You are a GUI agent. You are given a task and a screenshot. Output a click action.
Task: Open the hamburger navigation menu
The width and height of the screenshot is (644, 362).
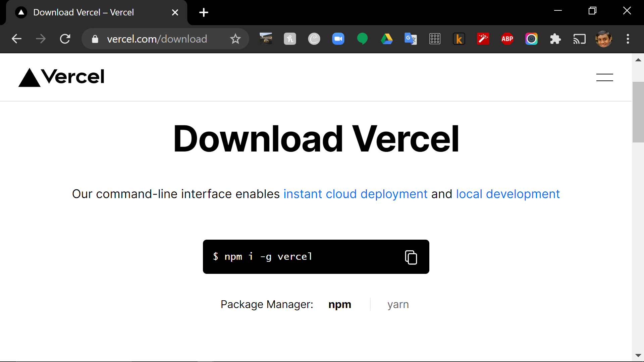tap(604, 77)
